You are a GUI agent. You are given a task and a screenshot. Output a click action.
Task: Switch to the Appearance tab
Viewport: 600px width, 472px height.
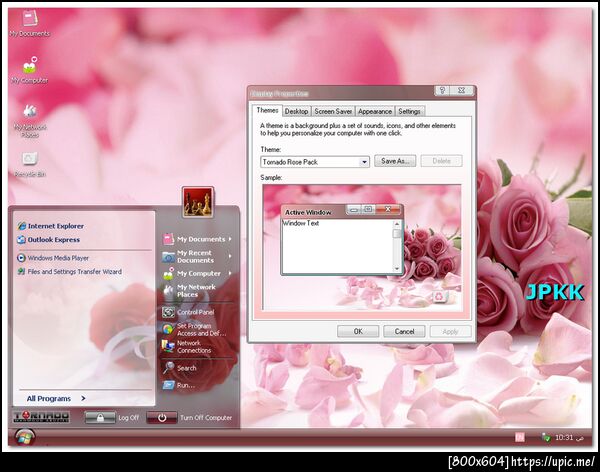(x=375, y=111)
